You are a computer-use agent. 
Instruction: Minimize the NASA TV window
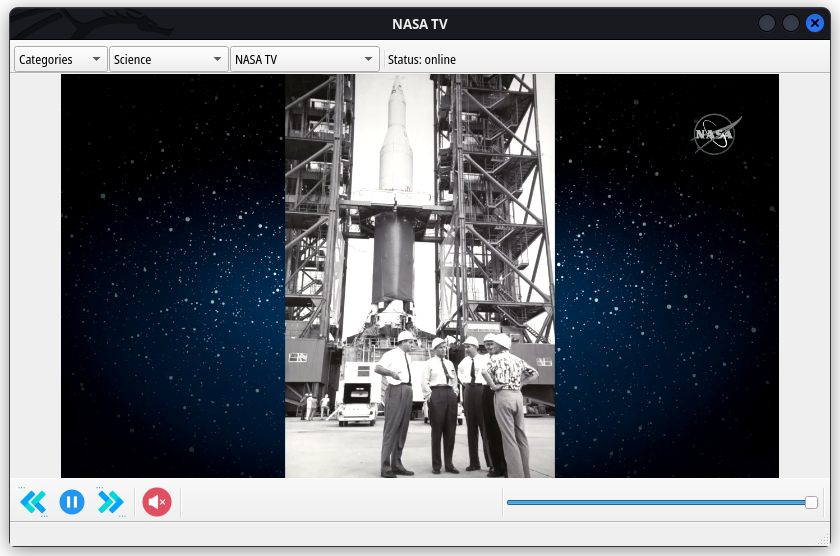[767, 24]
